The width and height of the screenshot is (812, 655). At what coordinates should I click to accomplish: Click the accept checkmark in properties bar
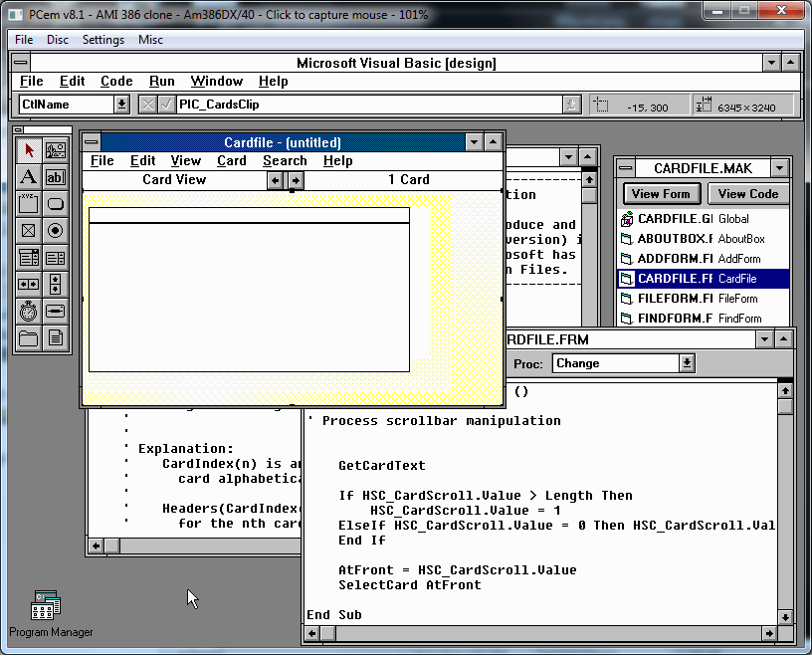[166, 105]
